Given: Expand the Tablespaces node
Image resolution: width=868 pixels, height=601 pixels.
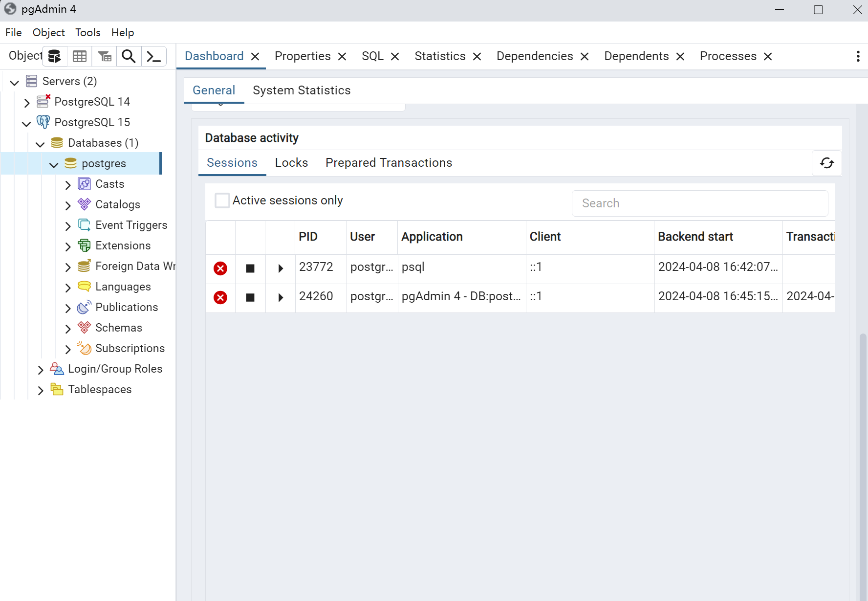Looking at the screenshot, I should (x=41, y=390).
